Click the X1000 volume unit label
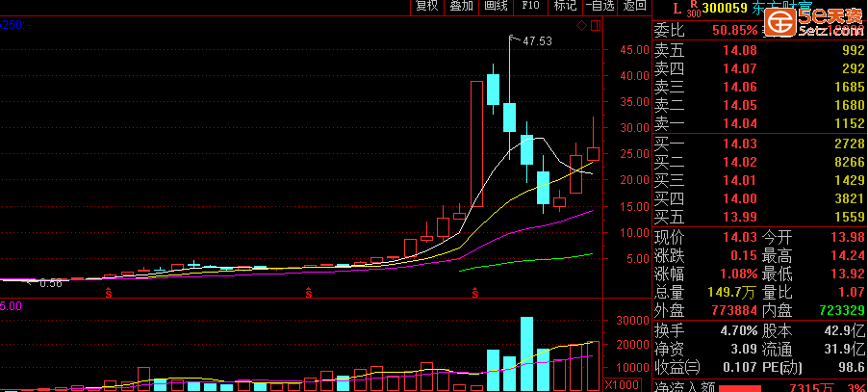Image resolution: width=868 pixels, height=392 pixels. pos(623,385)
